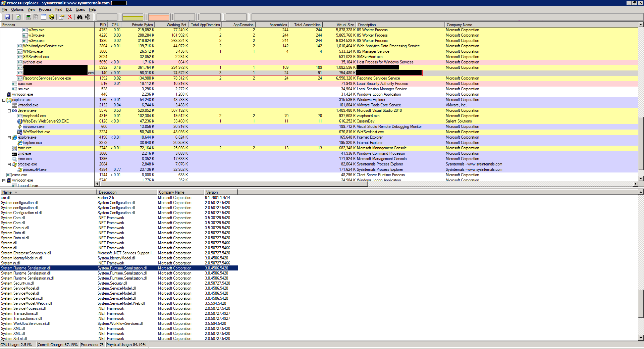The image size is (644, 349).
Task: Click the WcfSvcHost.exe icon
Action: pyautogui.click(x=20, y=132)
